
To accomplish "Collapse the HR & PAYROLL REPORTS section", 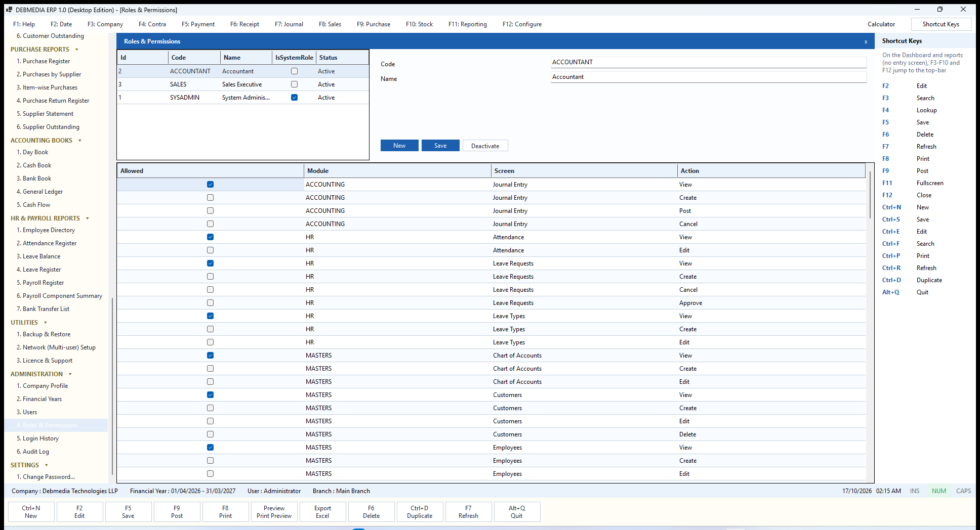I will pyautogui.click(x=88, y=218).
